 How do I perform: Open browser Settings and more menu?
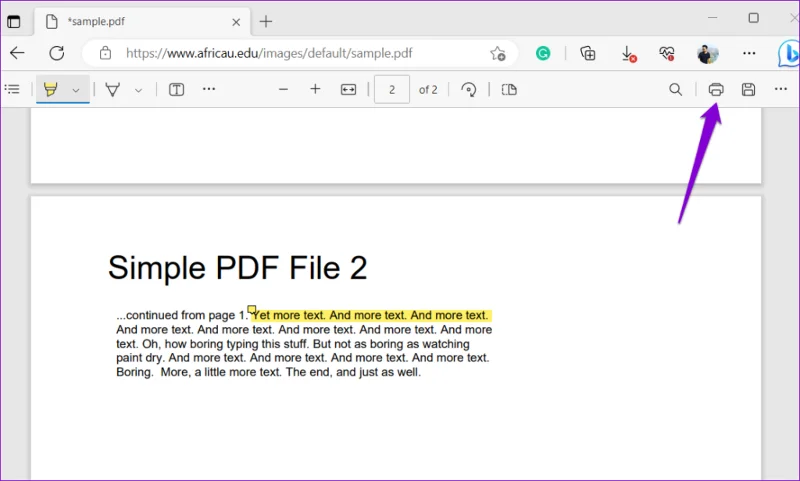pos(749,53)
